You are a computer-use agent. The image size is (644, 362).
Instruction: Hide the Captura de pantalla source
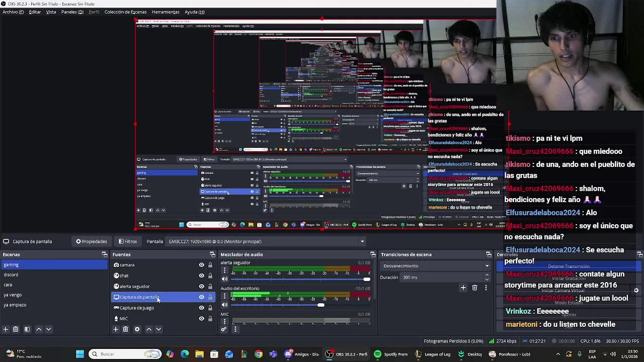[202, 297]
